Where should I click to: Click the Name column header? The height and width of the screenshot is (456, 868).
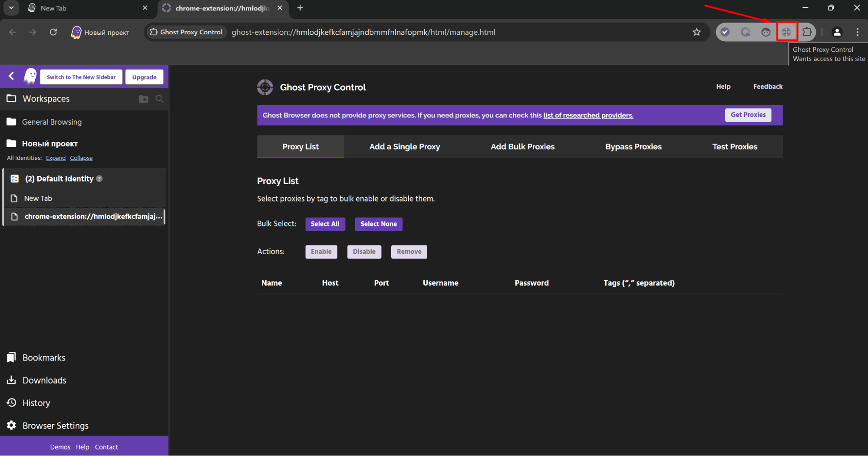(271, 283)
